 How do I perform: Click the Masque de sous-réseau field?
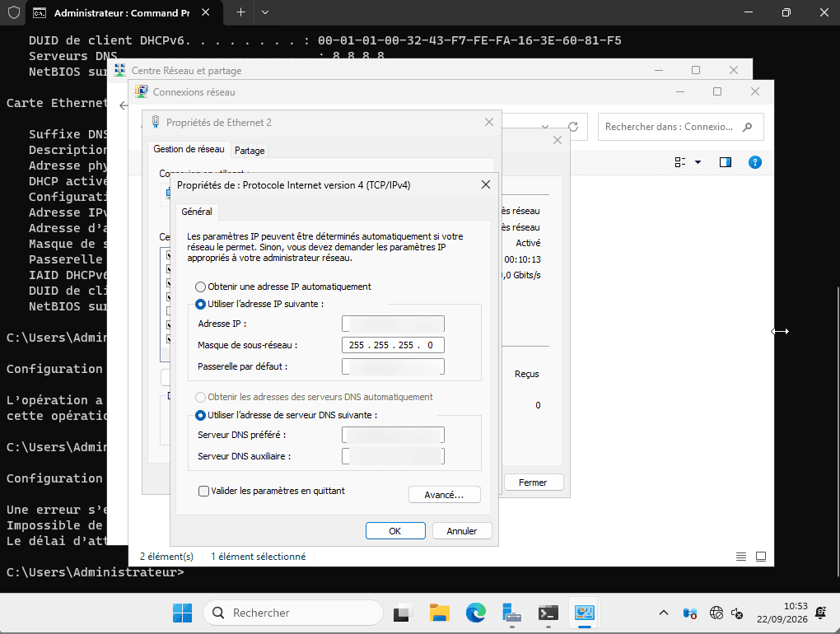point(393,345)
